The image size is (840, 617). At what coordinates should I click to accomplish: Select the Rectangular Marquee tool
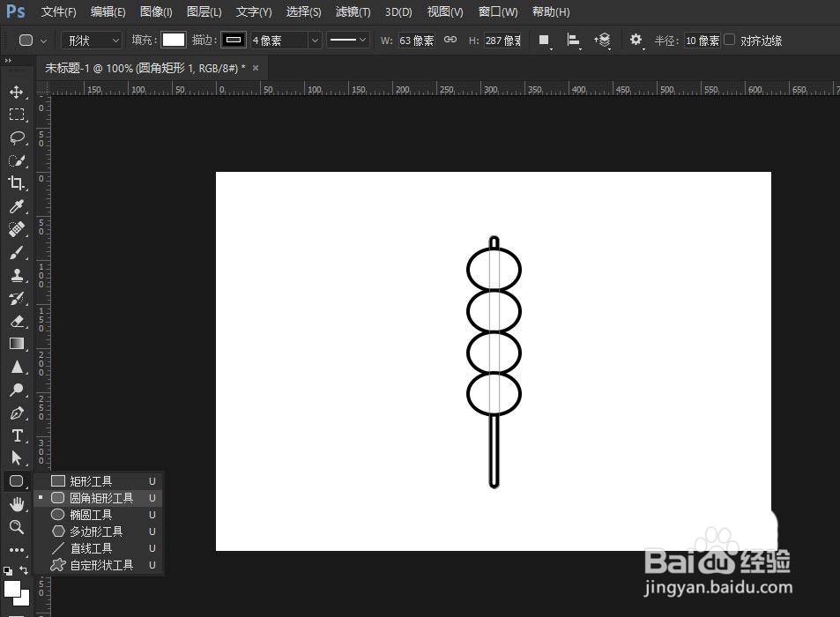click(x=17, y=115)
